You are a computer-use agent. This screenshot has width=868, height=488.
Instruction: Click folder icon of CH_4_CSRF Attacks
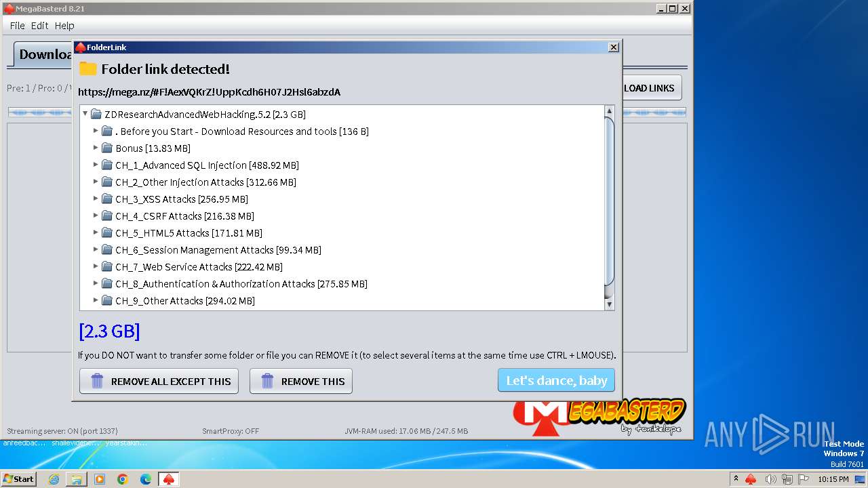pyautogui.click(x=107, y=216)
